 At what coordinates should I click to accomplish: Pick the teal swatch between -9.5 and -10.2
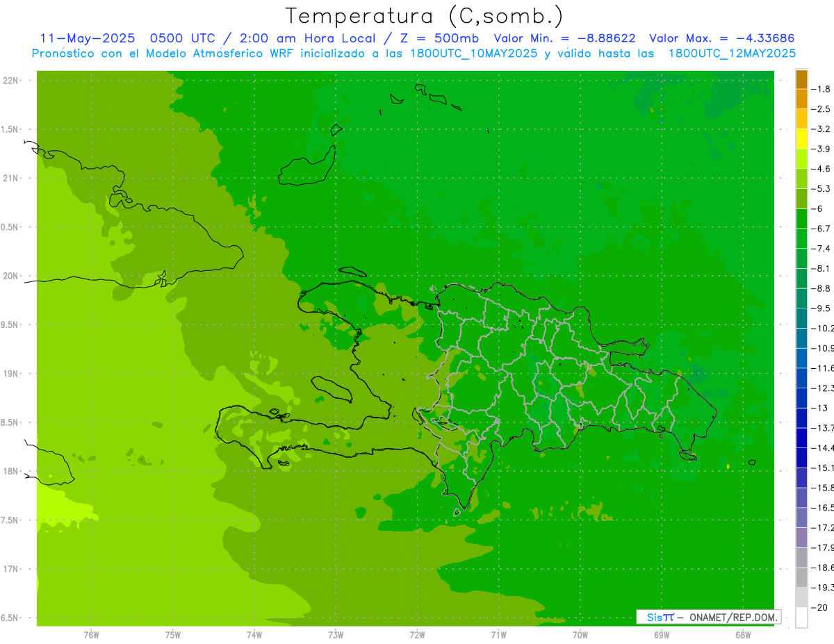(x=801, y=318)
